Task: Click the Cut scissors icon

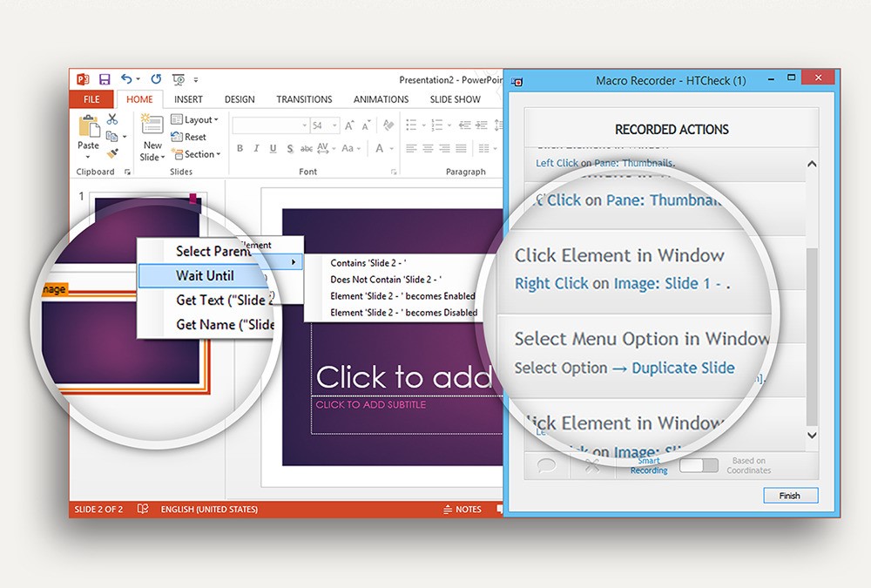Action: click(x=112, y=119)
